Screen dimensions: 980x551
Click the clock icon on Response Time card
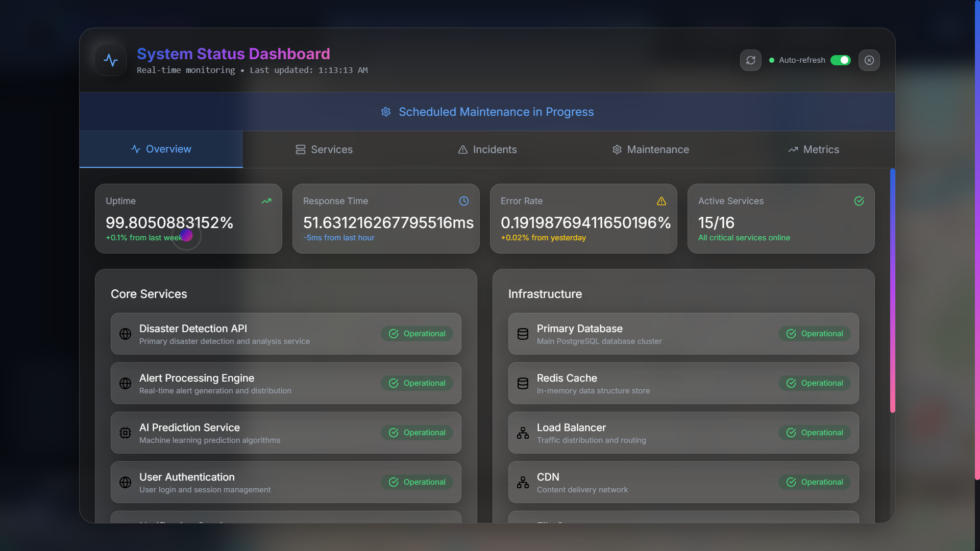point(463,201)
